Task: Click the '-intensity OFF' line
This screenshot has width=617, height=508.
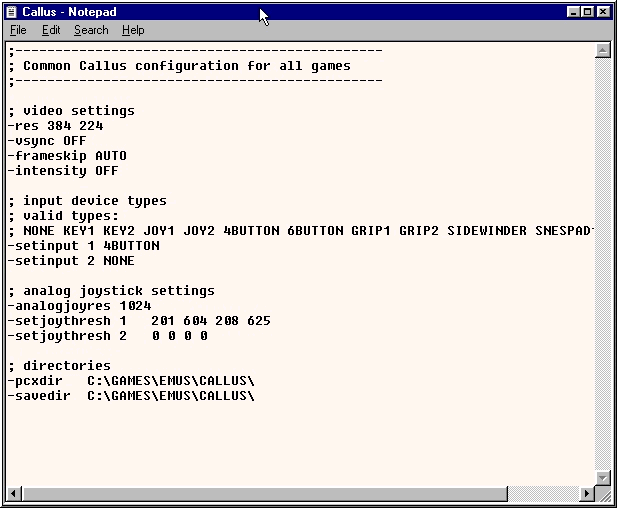Action: click(x=63, y=171)
